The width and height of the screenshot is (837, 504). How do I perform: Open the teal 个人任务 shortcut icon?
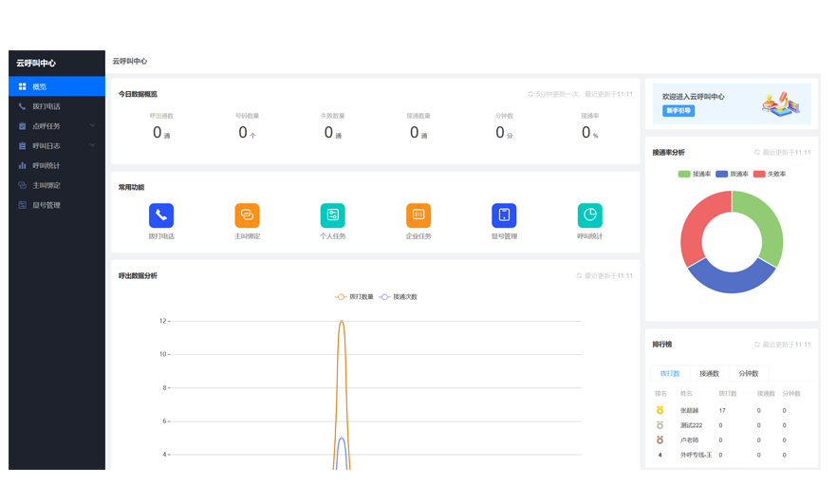click(333, 215)
